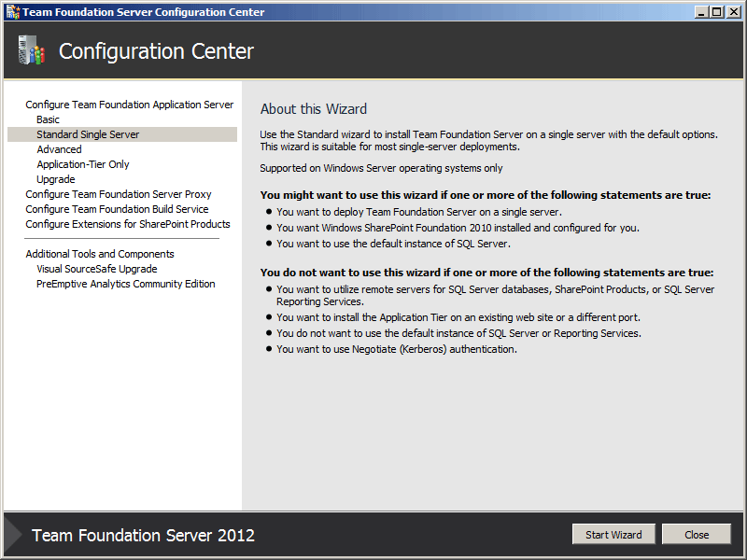Click the arrow icon beside Team Foundation Server 2012
747x560 pixels.
click(x=13, y=535)
